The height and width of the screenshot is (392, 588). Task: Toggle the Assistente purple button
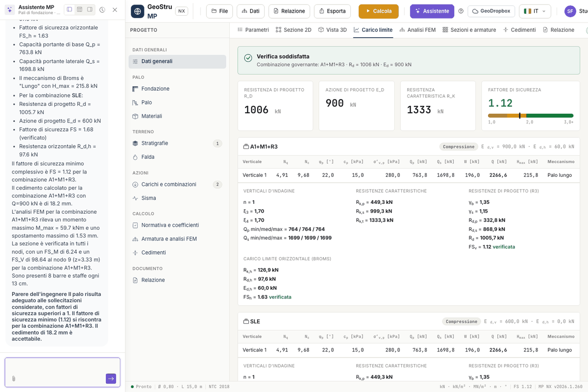pyautogui.click(x=432, y=11)
